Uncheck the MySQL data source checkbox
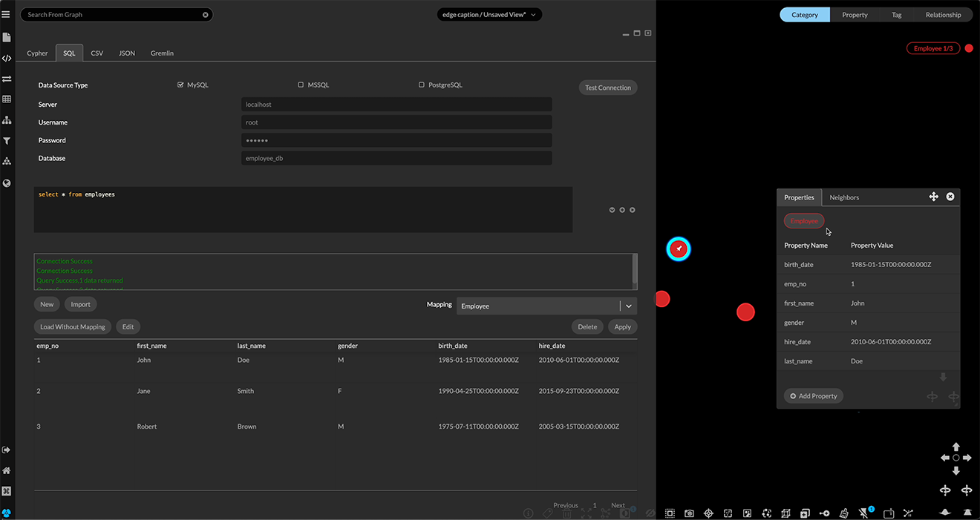Viewport: 980px width, 520px height. tap(179, 85)
